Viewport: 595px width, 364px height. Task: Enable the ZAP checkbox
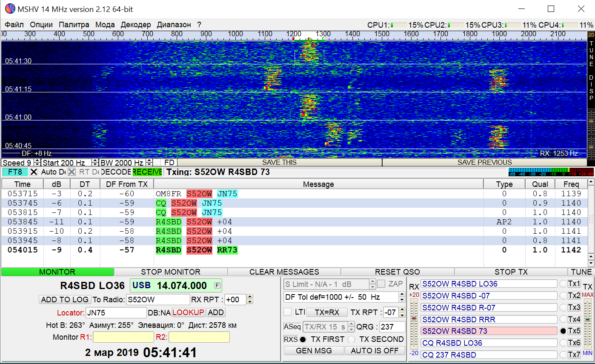381,284
